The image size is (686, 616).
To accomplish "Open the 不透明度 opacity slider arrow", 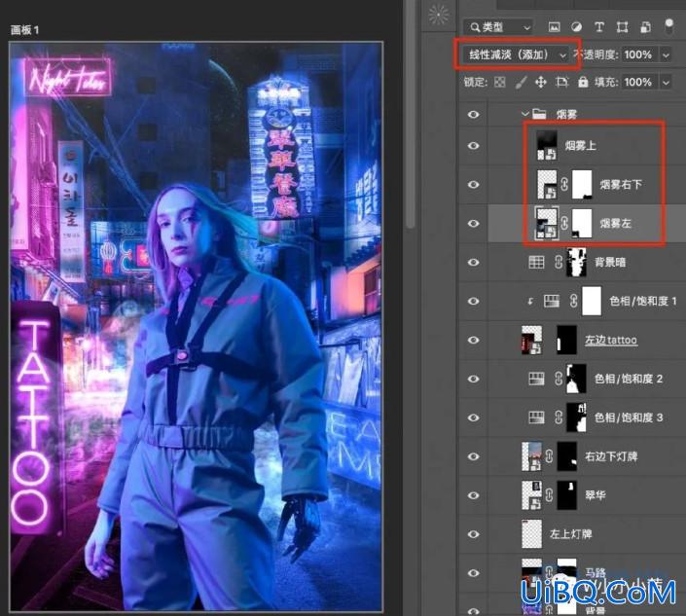I will pyautogui.click(x=666, y=54).
